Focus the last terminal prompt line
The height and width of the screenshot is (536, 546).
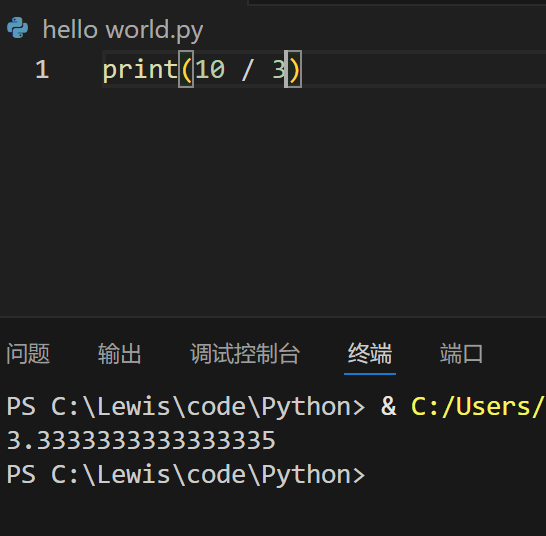(186, 475)
